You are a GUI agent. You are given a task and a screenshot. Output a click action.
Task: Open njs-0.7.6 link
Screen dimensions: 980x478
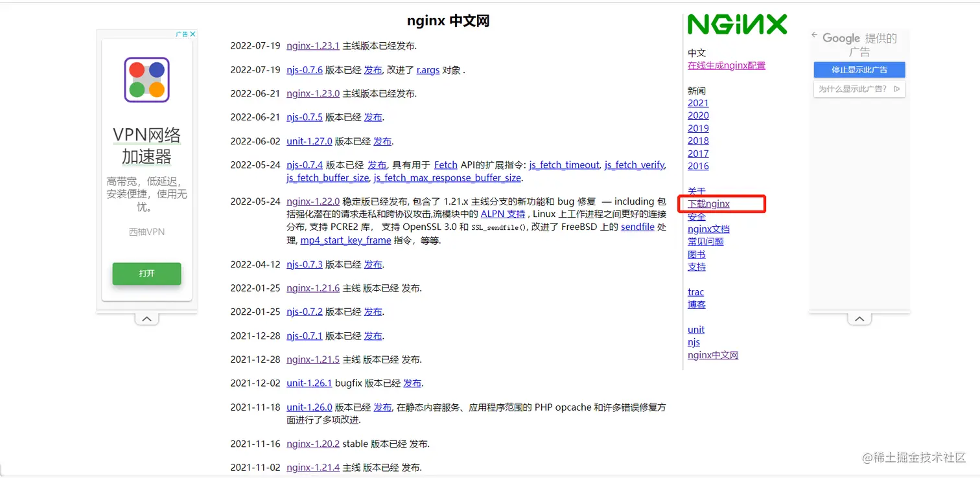pos(305,70)
